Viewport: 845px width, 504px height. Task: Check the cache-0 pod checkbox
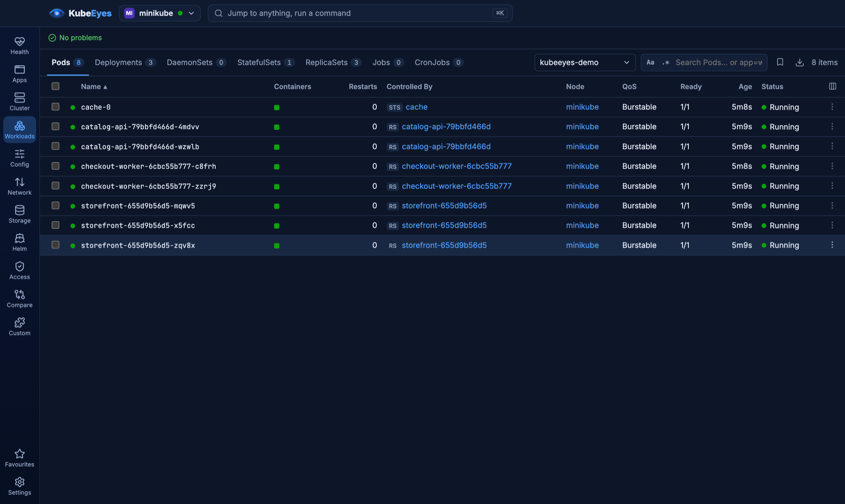click(x=55, y=106)
